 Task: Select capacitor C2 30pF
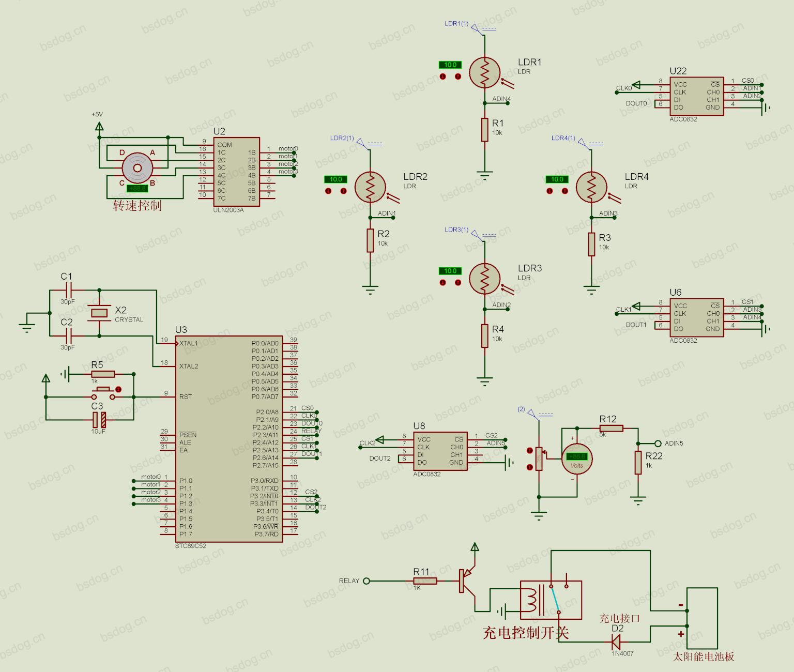pyautogui.click(x=68, y=336)
